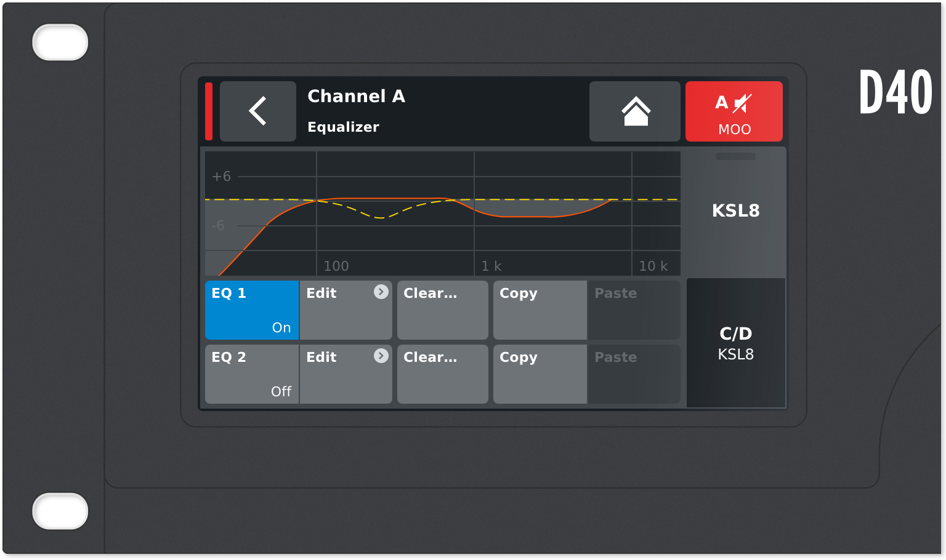Screen dimensions: 946x560
Task: Click the equalizer frequency response graph
Action: (443, 214)
